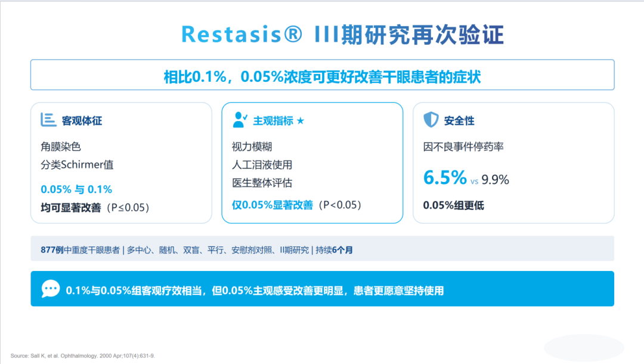Click the source citation Sall K, et al.
The width and height of the screenshot is (644, 364).
(x=83, y=356)
